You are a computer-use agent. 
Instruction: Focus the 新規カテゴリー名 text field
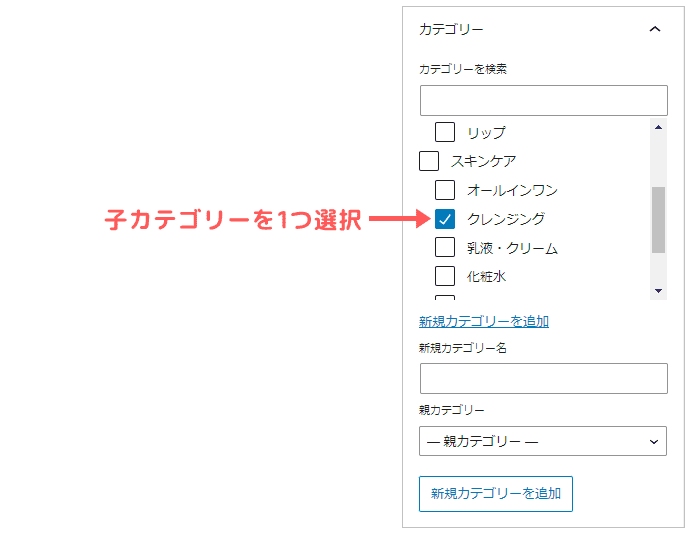tap(543, 379)
